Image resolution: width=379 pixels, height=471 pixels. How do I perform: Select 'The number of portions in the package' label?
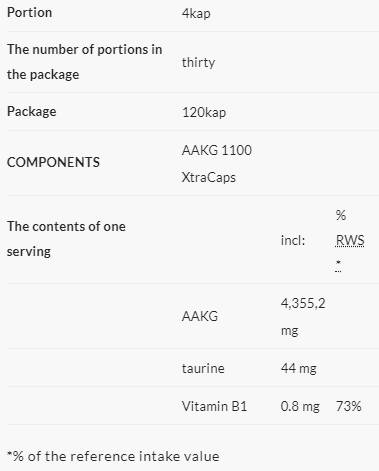pyautogui.click(x=84, y=62)
